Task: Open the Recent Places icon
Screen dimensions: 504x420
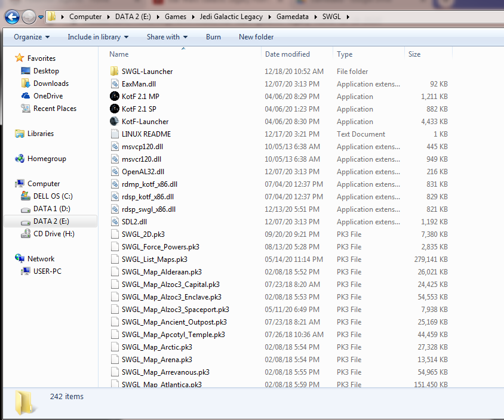Action: 26,108
